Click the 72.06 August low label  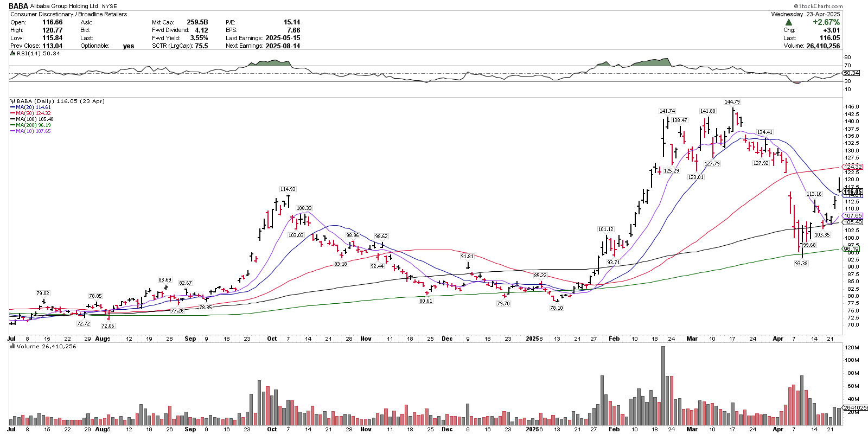pyautogui.click(x=107, y=326)
